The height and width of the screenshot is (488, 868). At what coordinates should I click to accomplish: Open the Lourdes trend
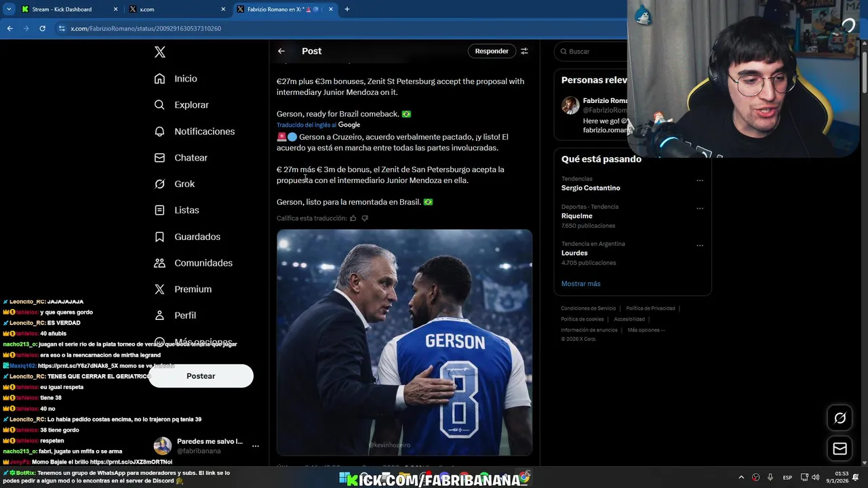pos(574,253)
